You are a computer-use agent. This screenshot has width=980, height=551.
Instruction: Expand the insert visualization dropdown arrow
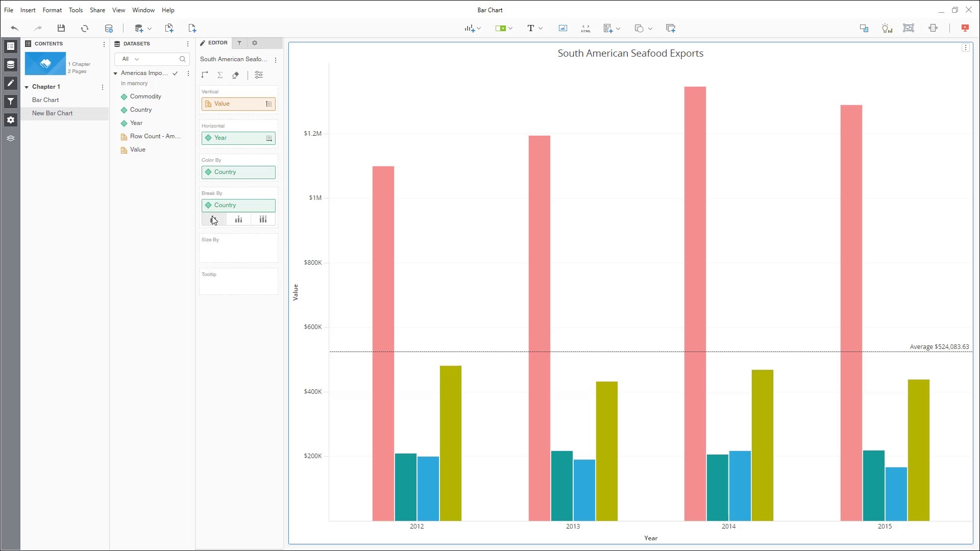[x=479, y=29]
